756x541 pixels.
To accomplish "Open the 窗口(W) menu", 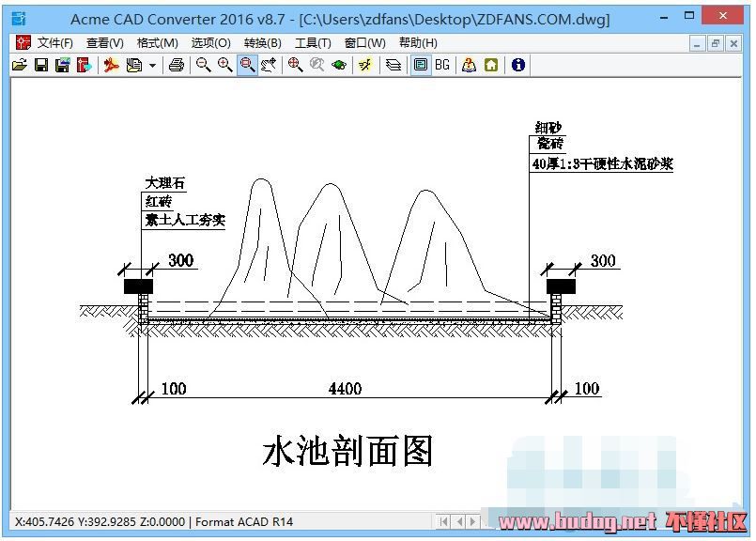I will pyautogui.click(x=365, y=43).
